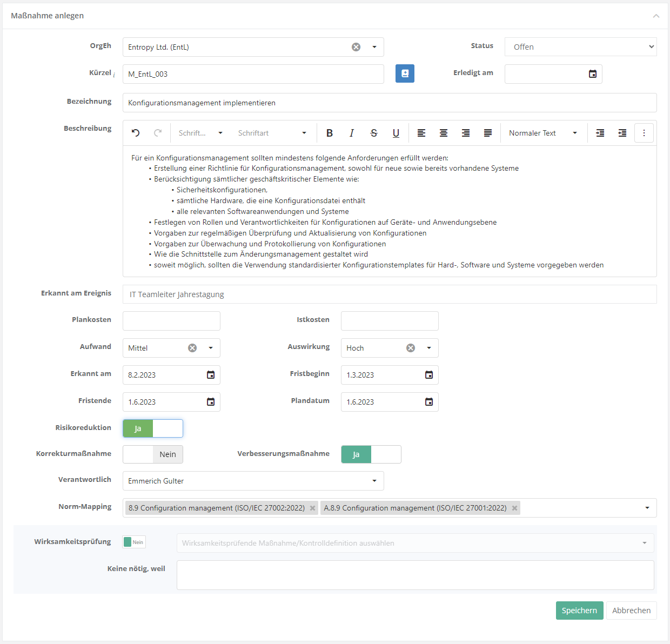
Task: Toggle the Korrekturmaßnahme switch
Action: coord(153,454)
